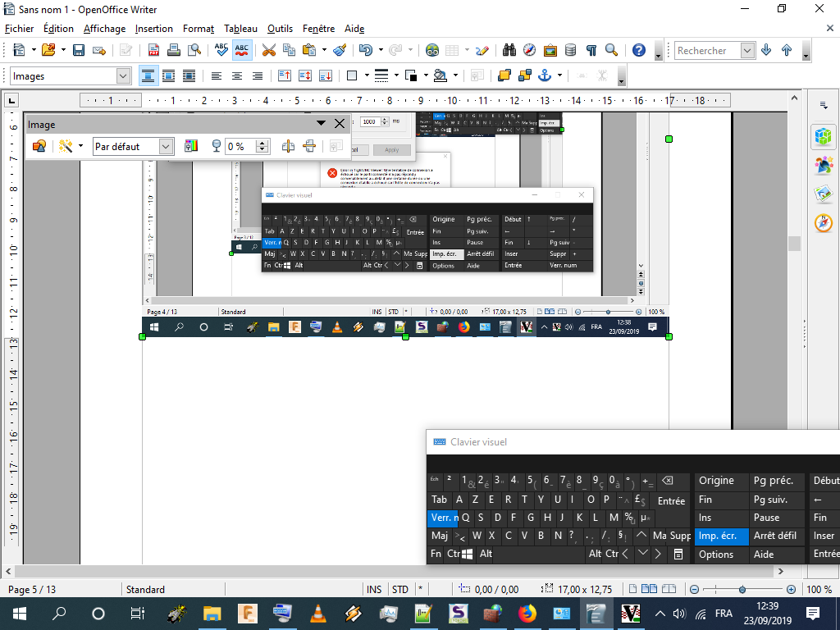Viewport: 840px width, 630px height.
Task: Click Find Previous up arrow
Action: click(787, 50)
